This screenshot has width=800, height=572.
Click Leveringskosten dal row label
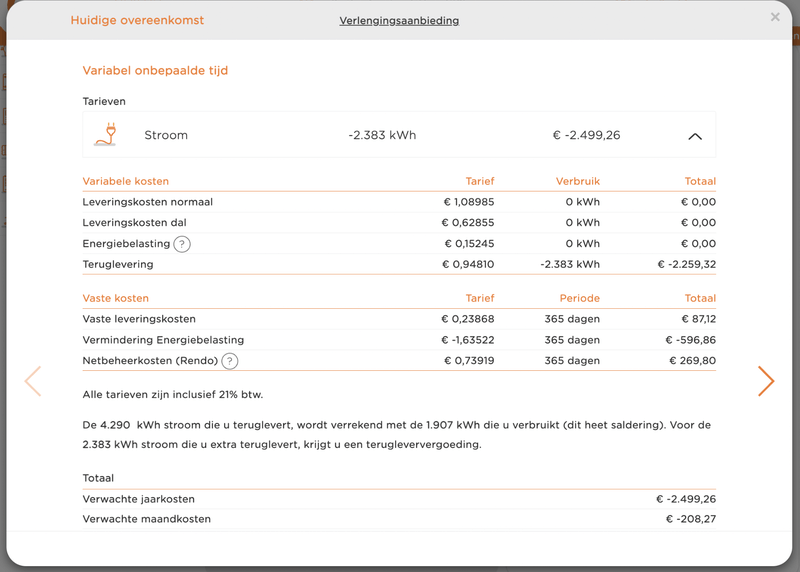134,223
